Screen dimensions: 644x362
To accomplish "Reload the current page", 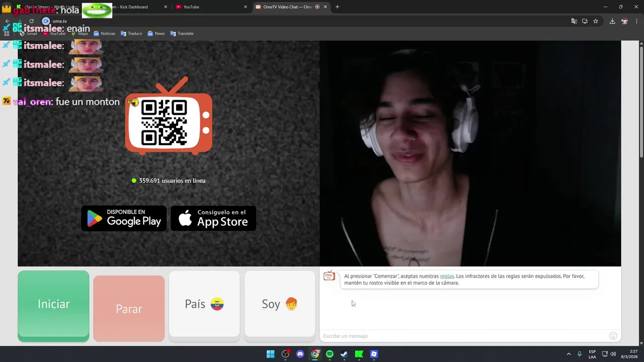I will coord(31,21).
